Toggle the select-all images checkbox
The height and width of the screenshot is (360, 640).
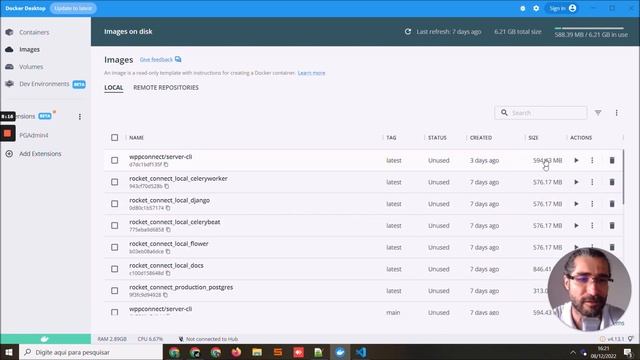(x=115, y=138)
